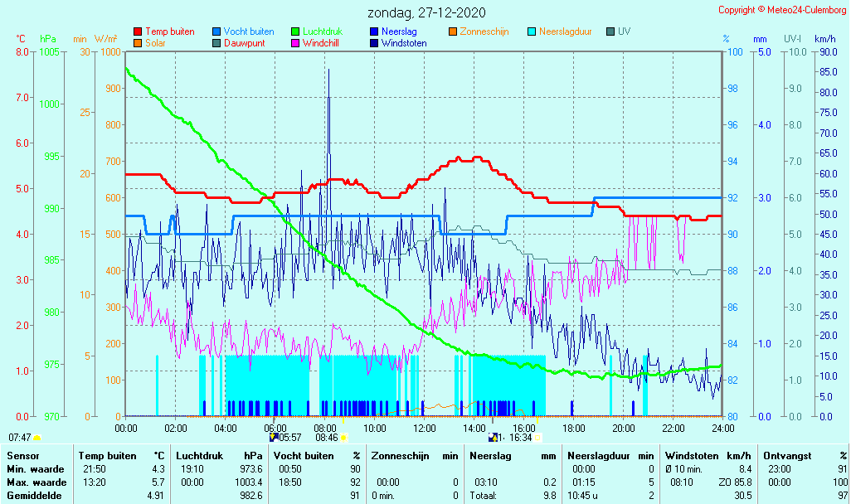Click the sunset icon after 16:34
This screenshot has width=851, height=504.
[538, 437]
